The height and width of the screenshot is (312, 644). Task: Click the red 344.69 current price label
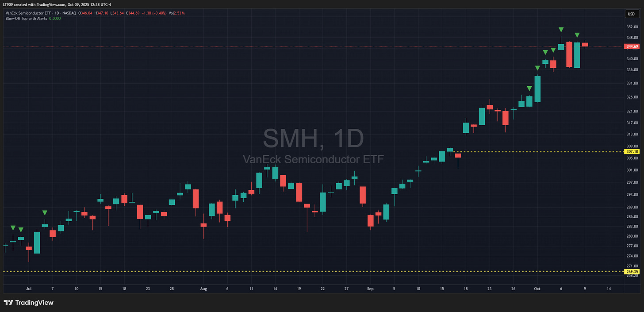tap(632, 46)
